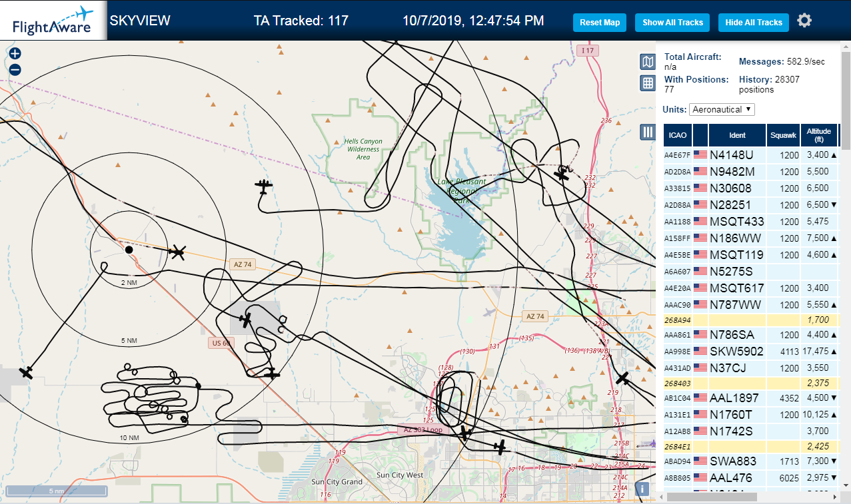Open the map layer switcher icon
This screenshot has height=504, width=851.
coord(647,63)
